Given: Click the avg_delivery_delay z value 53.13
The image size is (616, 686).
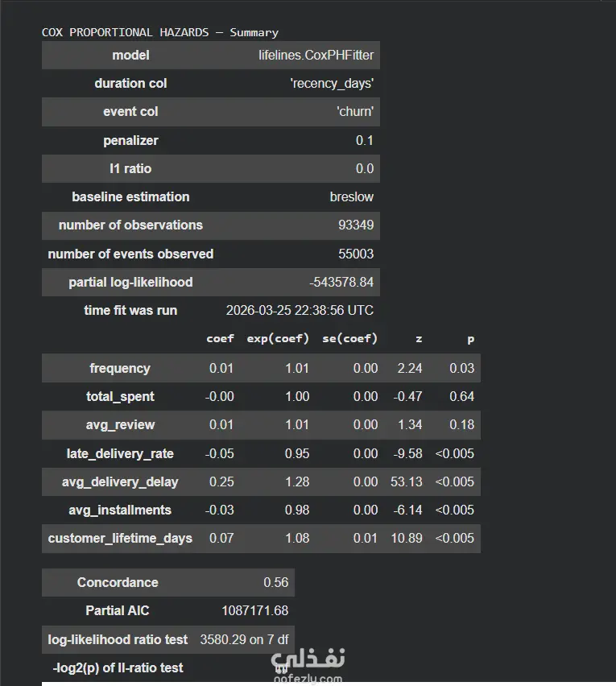Looking at the screenshot, I should click(x=407, y=481).
